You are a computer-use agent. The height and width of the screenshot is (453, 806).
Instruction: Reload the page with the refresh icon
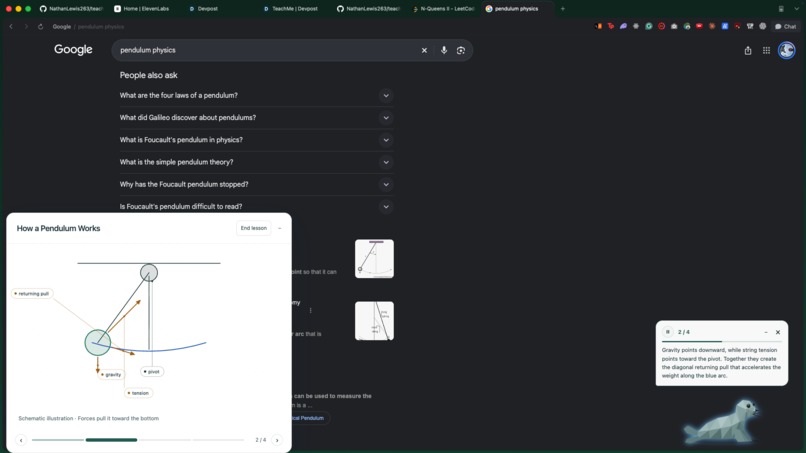click(x=40, y=26)
